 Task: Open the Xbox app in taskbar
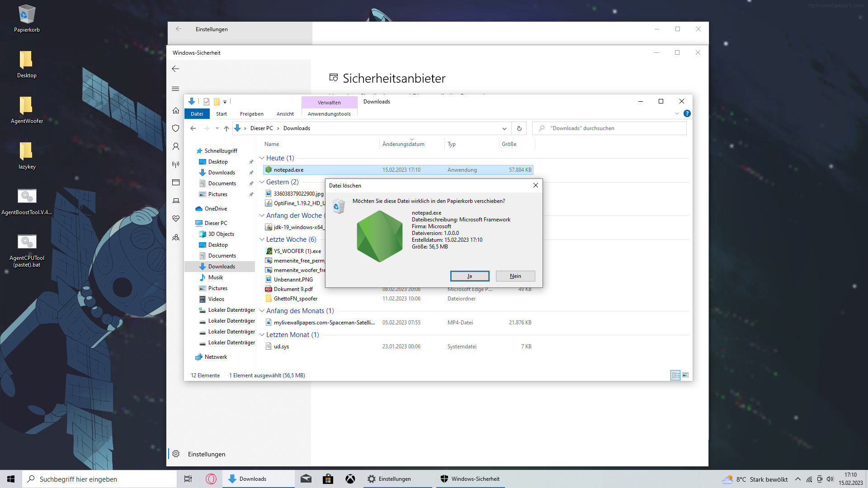coord(350,479)
